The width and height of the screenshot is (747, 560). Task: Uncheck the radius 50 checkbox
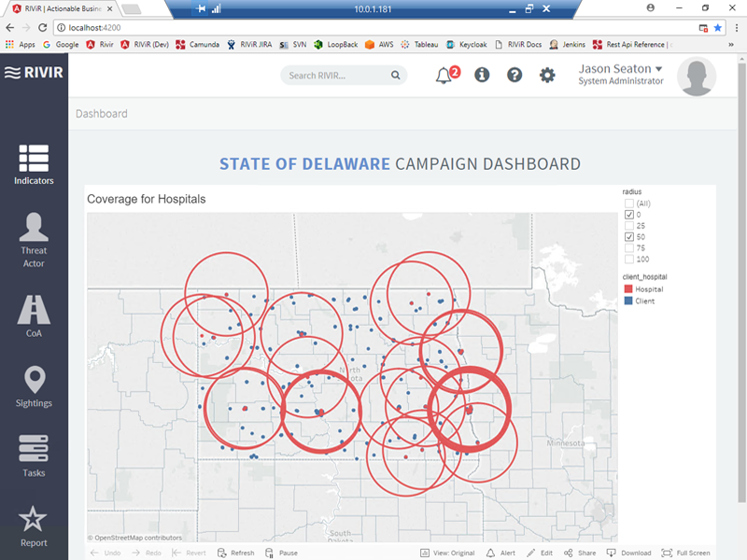tap(628, 237)
